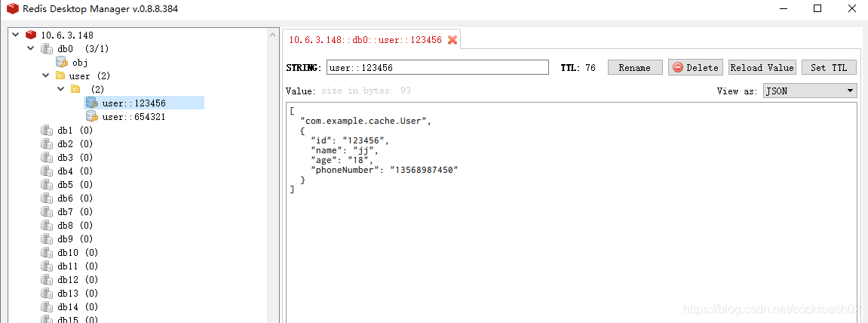Click the "phoneNumber" line in the JSON value
This screenshot has height=323, width=868.
coord(384,170)
